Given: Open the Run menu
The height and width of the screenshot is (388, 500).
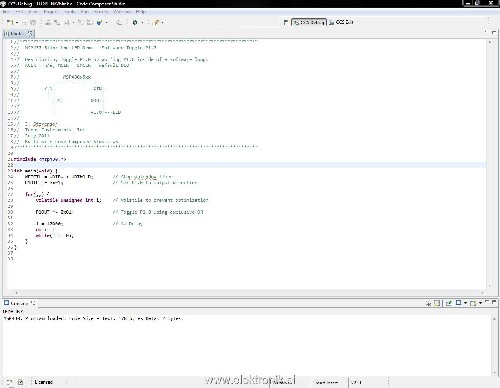Looking at the screenshot, I should (84, 12).
